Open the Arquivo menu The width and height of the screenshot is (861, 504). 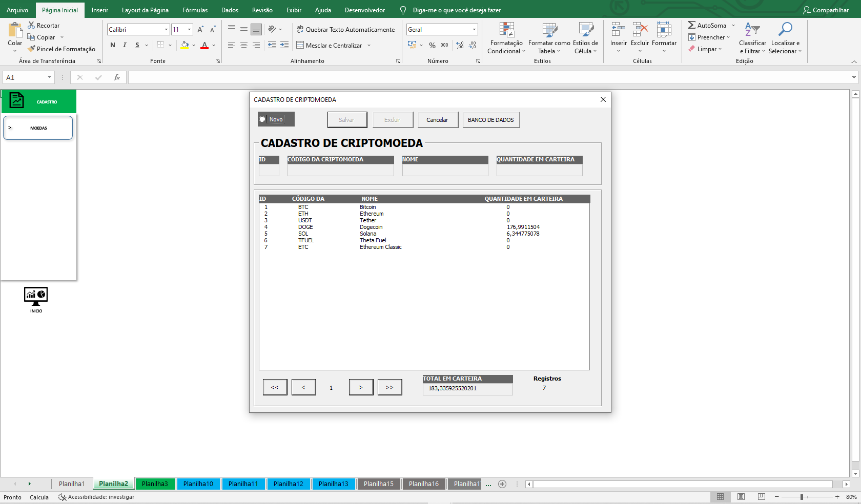point(17,10)
